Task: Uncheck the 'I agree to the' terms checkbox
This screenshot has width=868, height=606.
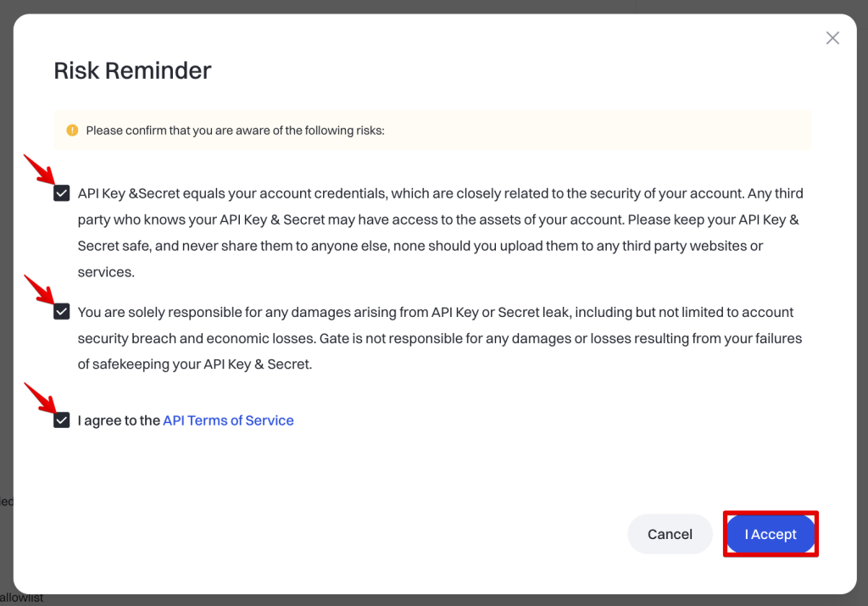Action: pyautogui.click(x=62, y=420)
